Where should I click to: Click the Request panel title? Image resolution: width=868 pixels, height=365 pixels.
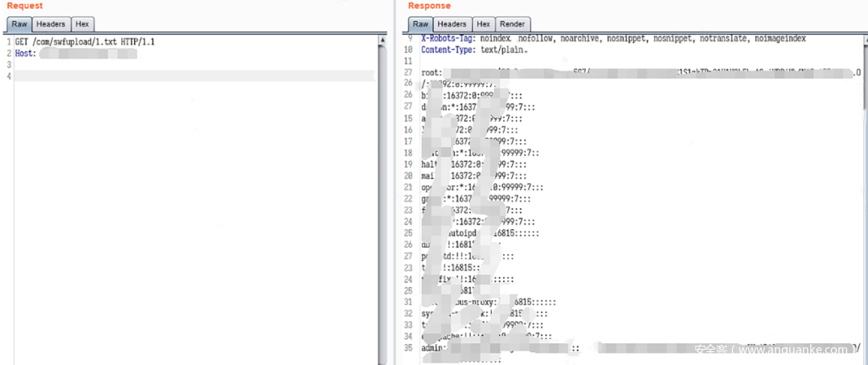[25, 6]
